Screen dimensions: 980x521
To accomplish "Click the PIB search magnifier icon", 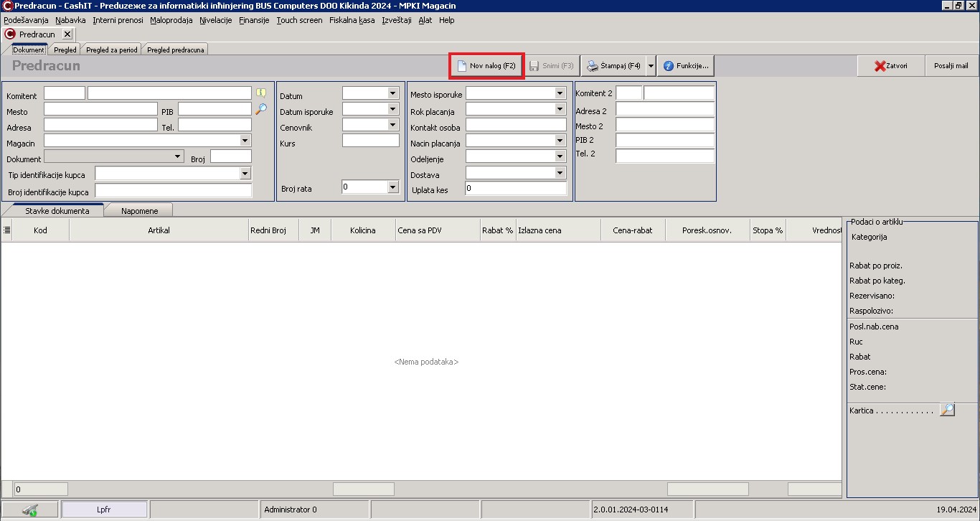I will coord(261,108).
